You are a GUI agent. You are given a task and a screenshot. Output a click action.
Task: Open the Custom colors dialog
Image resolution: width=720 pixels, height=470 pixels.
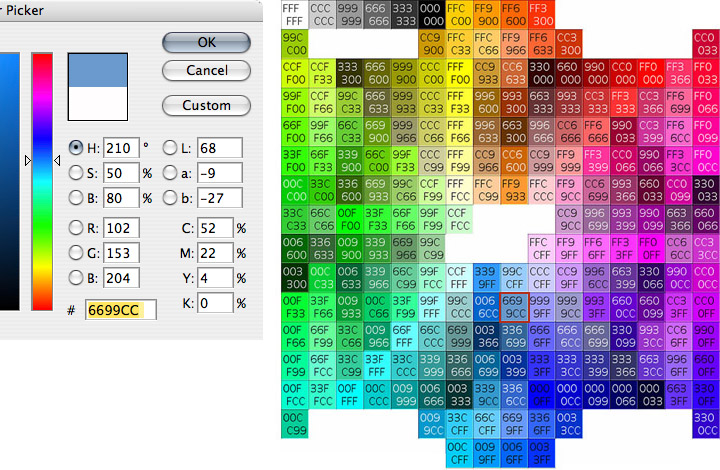pyautogui.click(x=206, y=105)
